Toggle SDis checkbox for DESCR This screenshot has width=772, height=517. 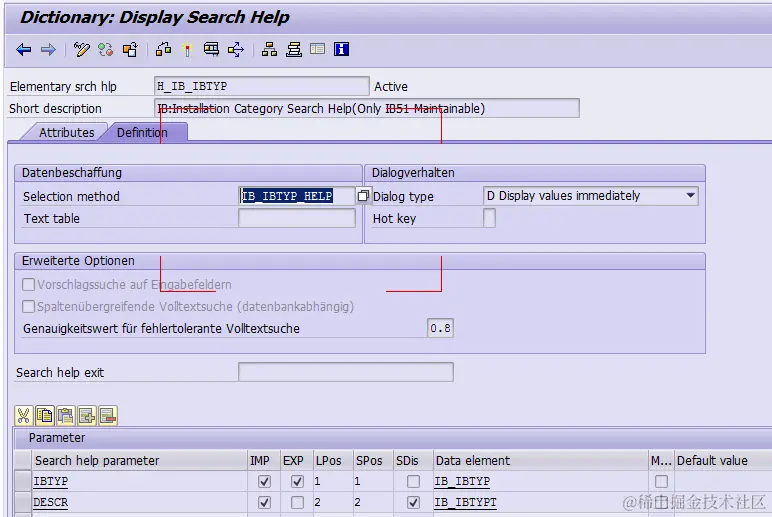click(414, 502)
